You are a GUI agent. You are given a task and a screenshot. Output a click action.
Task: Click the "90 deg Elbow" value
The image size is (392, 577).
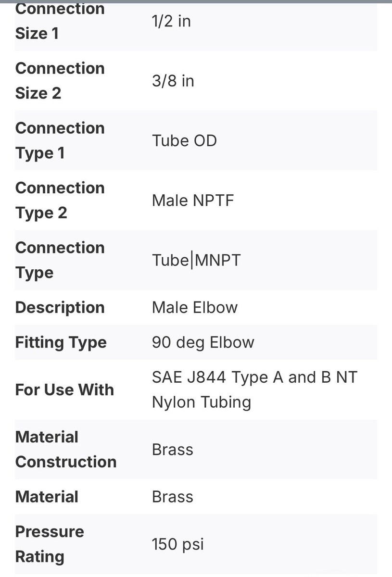click(202, 342)
